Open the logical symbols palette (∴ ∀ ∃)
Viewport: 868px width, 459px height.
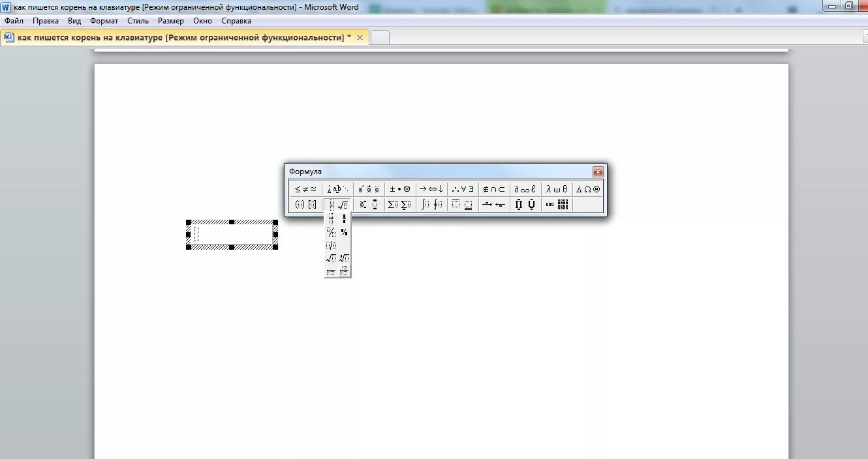point(463,189)
